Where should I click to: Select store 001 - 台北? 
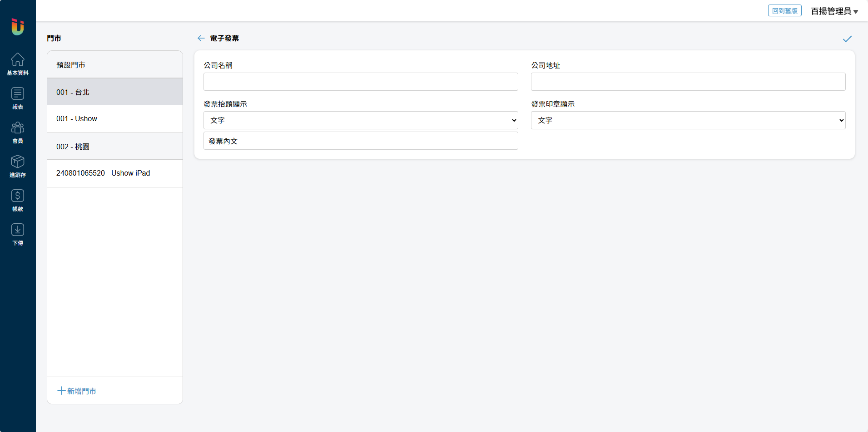pos(115,92)
